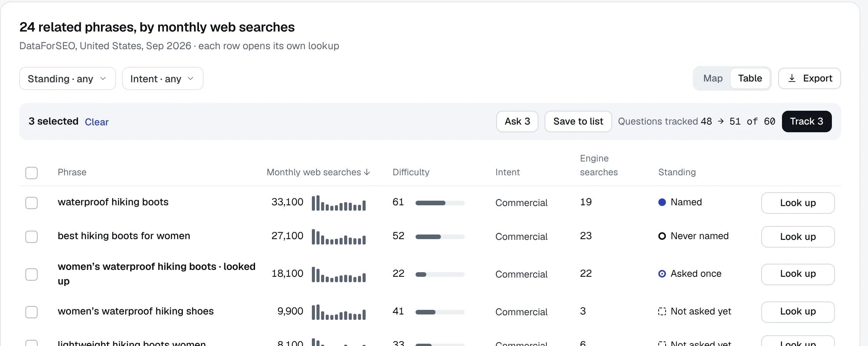Click the Named status dot for waterproof hiking boots
This screenshot has width=868, height=346.
(662, 202)
